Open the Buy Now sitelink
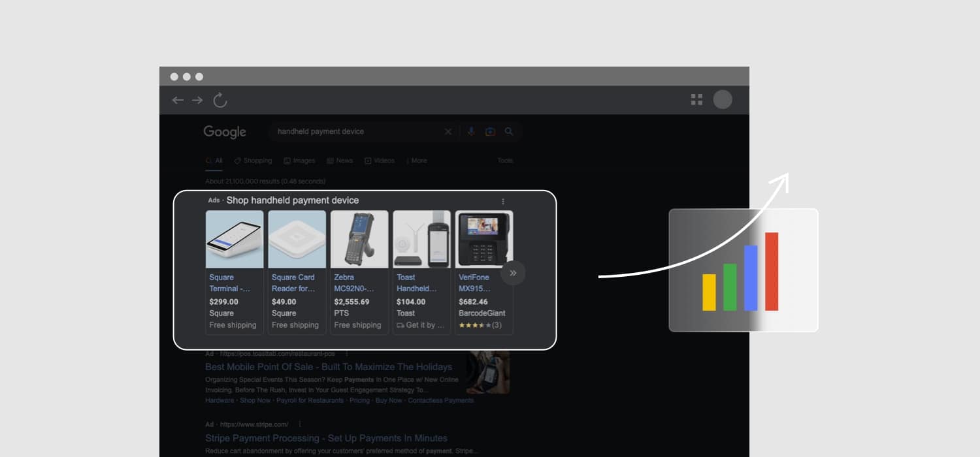This screenshot has width=980, height=457. (x=389, y=400)
